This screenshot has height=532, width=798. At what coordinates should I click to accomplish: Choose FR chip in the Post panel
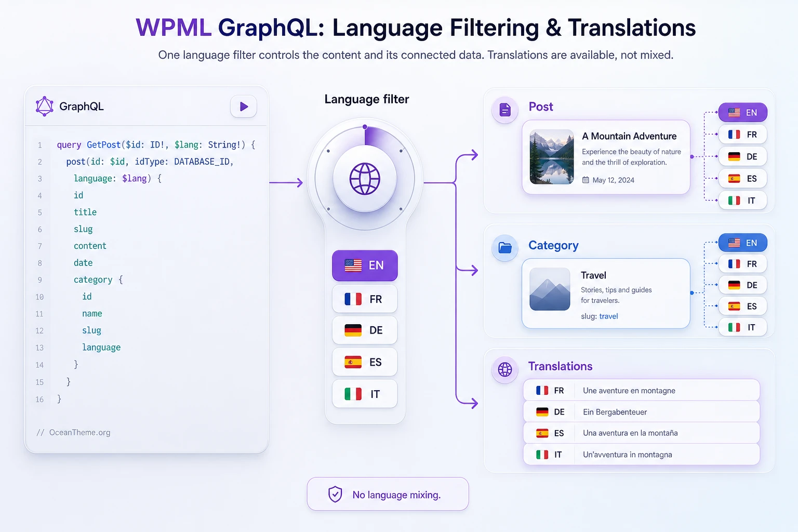pos(742,135)
